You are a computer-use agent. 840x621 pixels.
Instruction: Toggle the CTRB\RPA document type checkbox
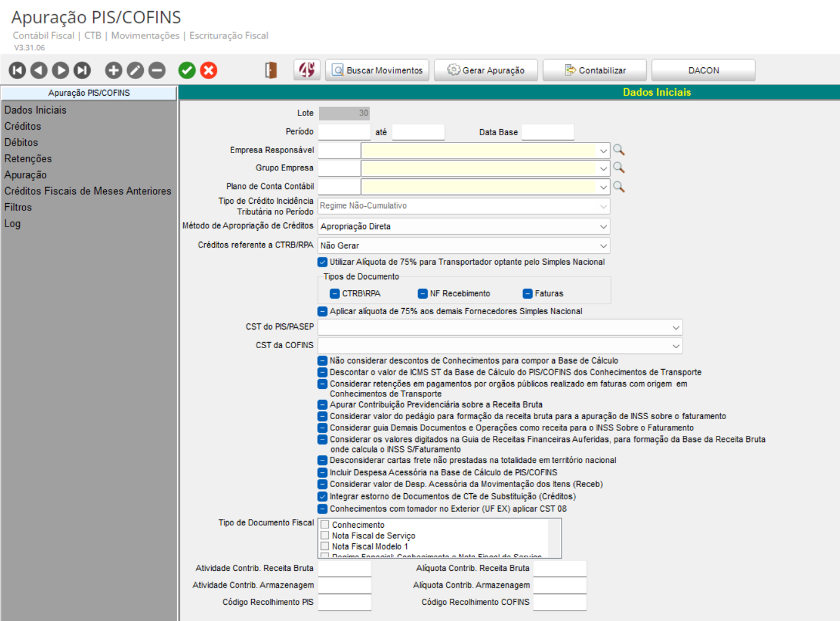(x=335, y=293)
